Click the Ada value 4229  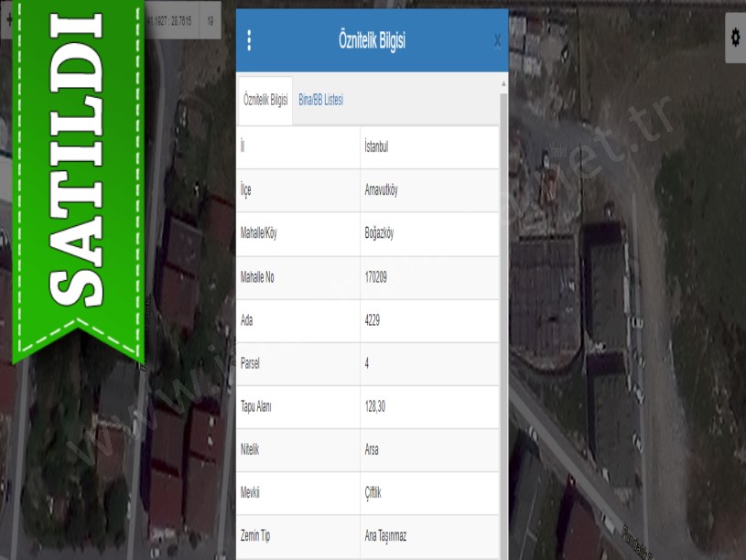click(372, 320)
